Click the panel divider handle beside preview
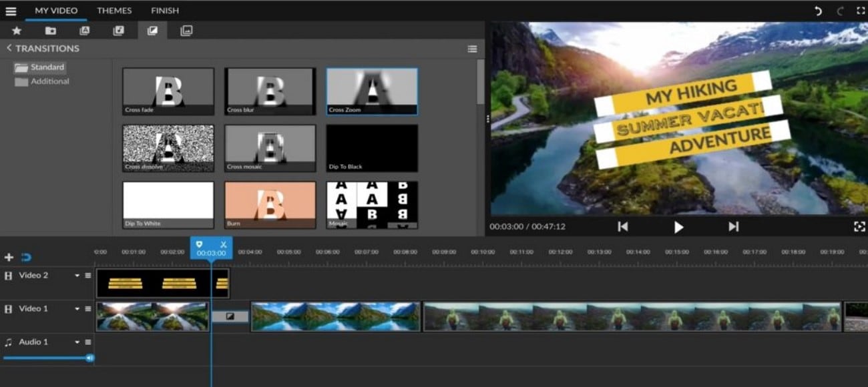The width and height of the screenshot is (868, 387). tap(488, 118)
